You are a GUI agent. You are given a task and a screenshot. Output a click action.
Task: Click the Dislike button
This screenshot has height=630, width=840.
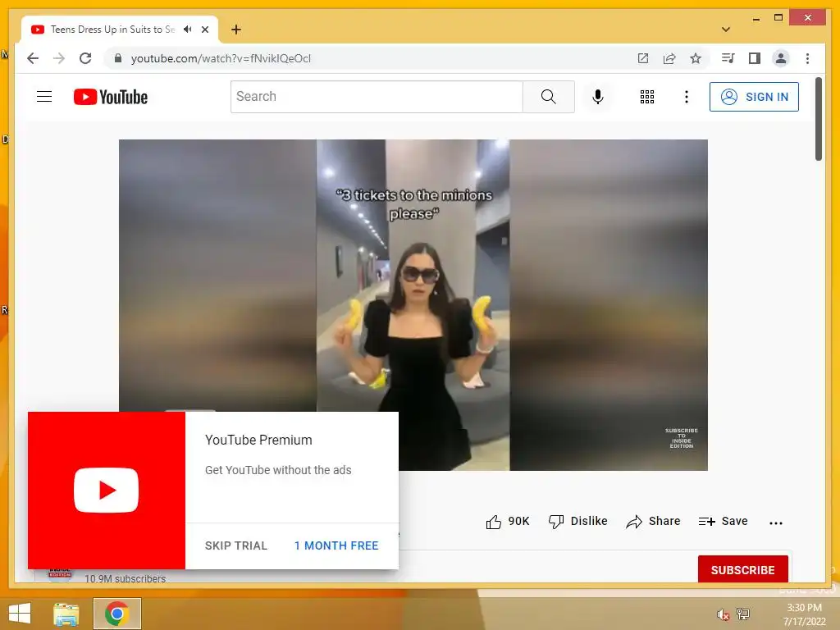[577, 521]
